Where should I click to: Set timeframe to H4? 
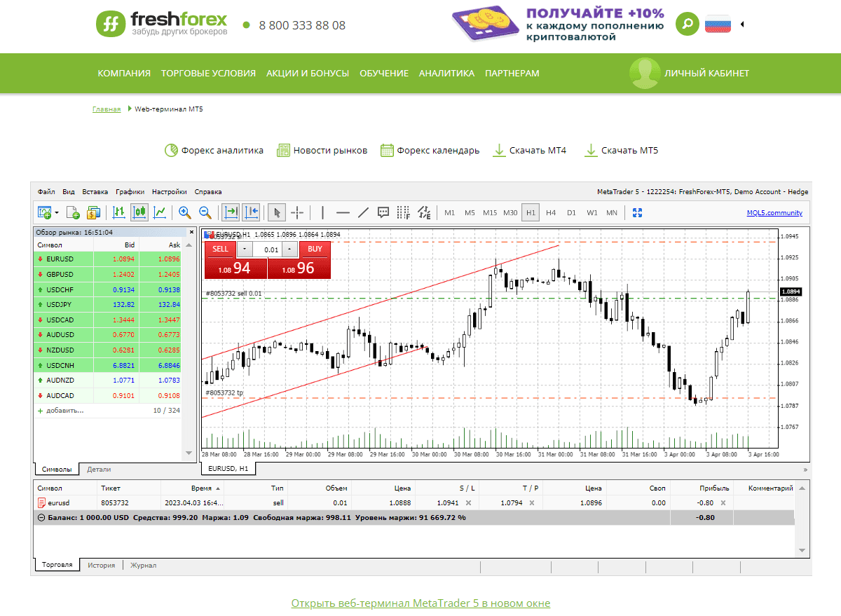pos(551,212)
